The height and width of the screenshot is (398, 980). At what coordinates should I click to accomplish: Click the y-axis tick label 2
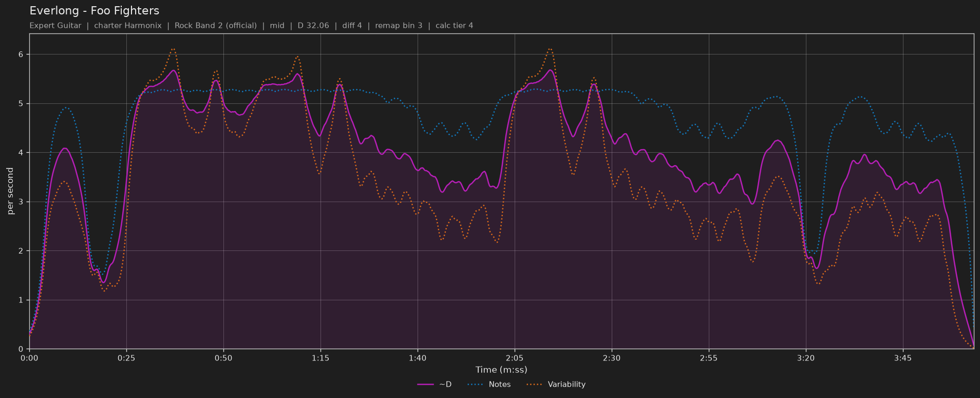[21, 251]
